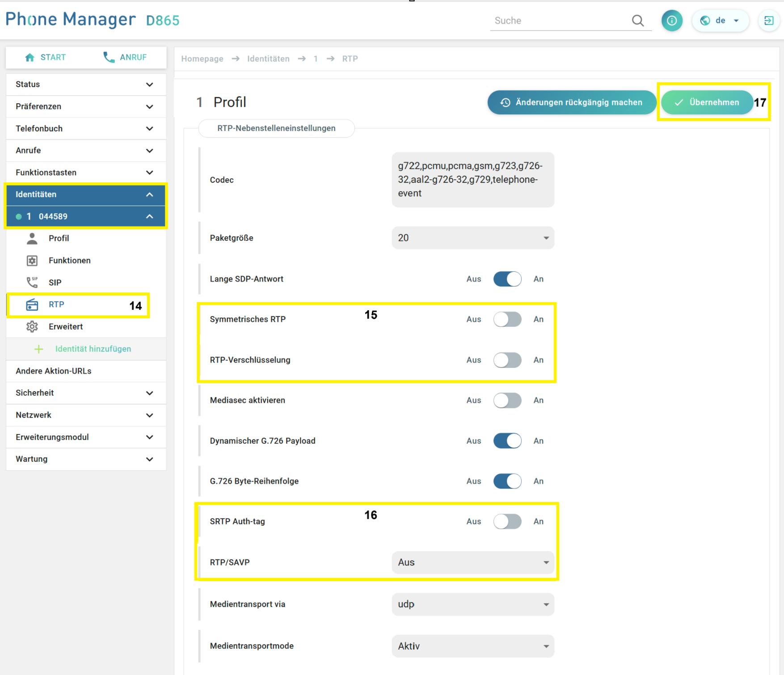Screen dimensions: 784x675
Task: Go to Homepage breadcrumb
Action: click(x=202, y=59)
